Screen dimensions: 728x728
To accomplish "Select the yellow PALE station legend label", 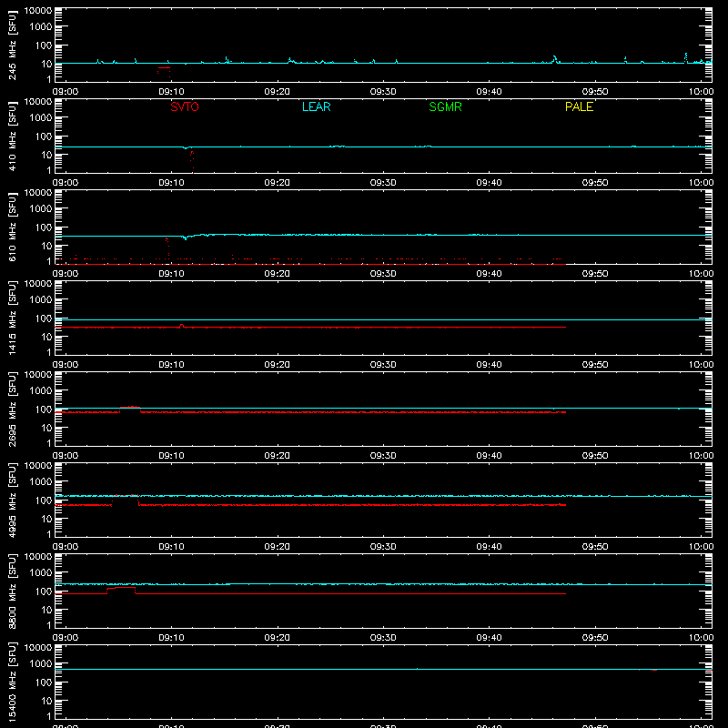I will point(579,106).
